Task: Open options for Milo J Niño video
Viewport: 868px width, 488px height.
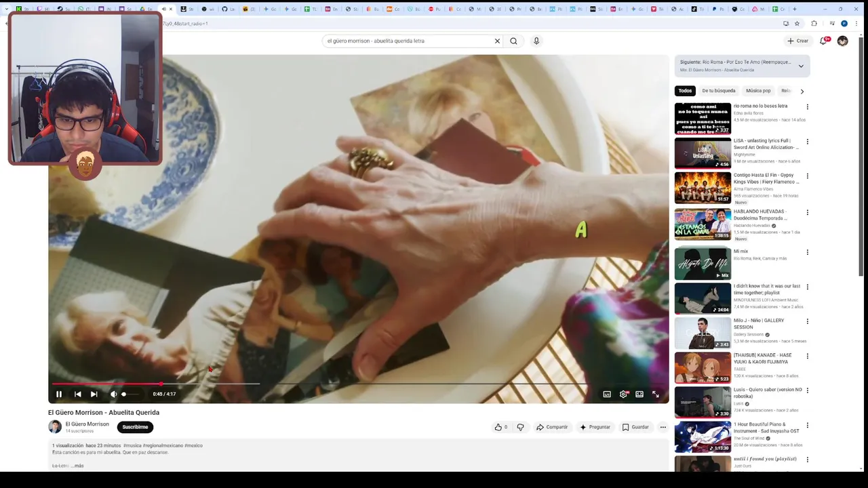Action: pyautogui.click(x=807, y=321)
